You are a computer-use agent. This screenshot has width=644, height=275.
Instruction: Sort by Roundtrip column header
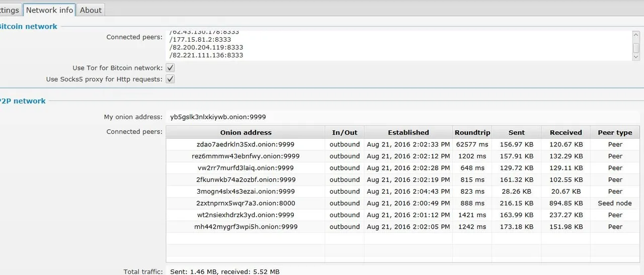[x=472, y=133]
